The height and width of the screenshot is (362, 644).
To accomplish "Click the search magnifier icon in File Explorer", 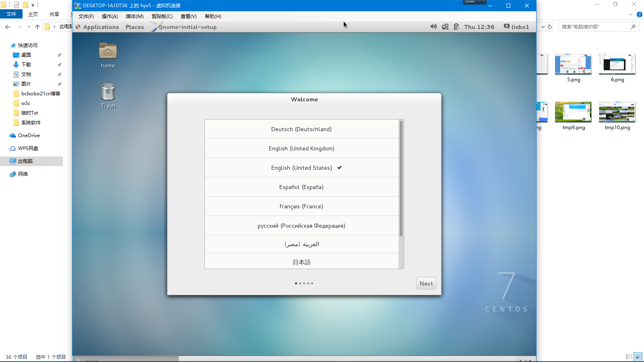I will click(x=634, y=27).
